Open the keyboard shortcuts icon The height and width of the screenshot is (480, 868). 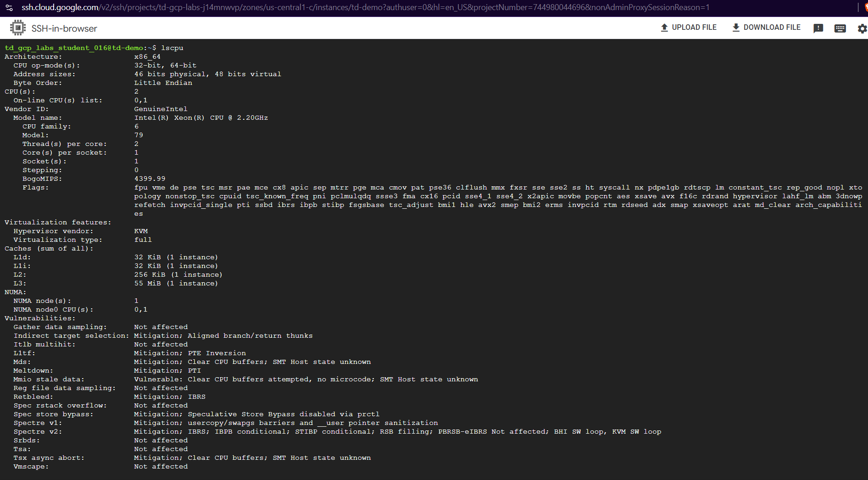[840, 28]
